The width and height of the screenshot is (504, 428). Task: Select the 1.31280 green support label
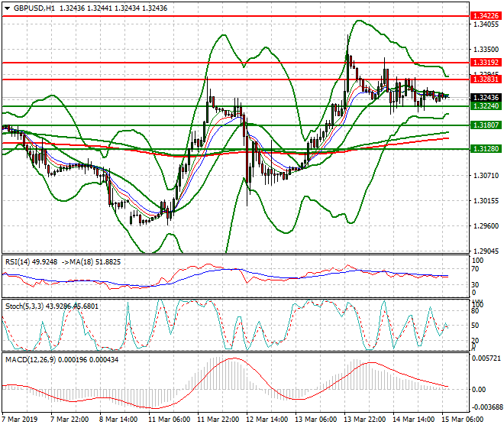tap(486, 149)
